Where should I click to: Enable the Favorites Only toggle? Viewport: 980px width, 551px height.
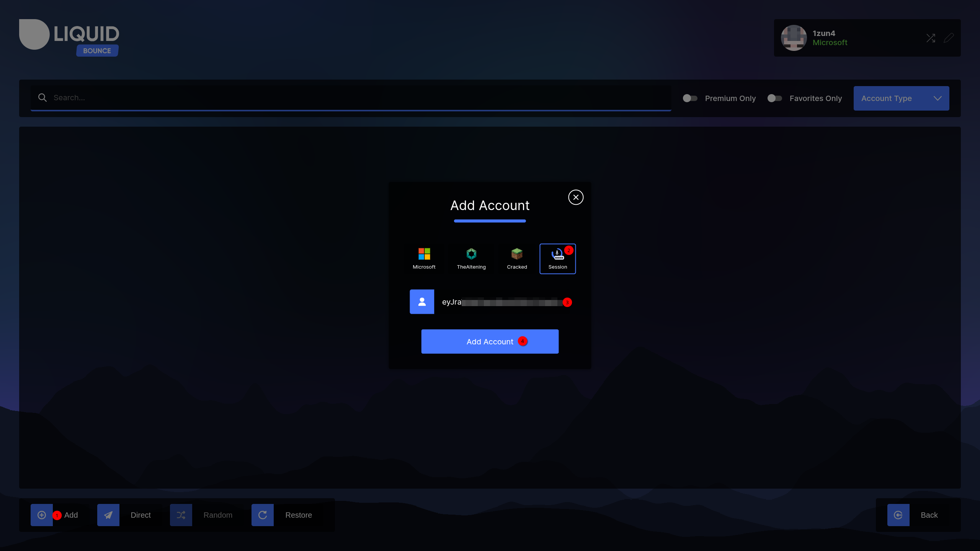click(774, 98)
